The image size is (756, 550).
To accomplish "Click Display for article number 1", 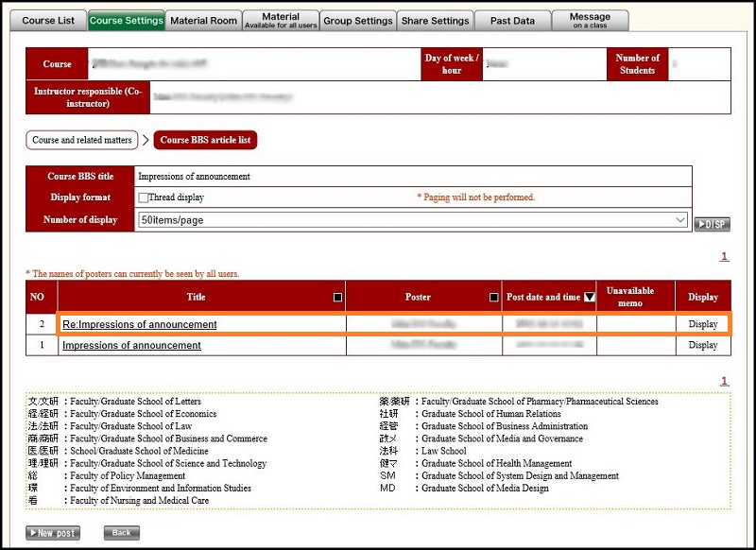I will [702, 346].
